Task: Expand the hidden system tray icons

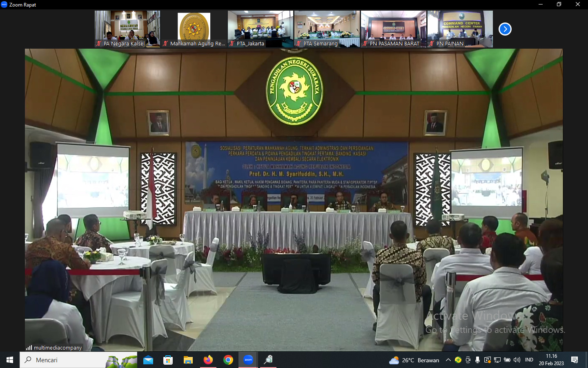Action: point(448,360)
